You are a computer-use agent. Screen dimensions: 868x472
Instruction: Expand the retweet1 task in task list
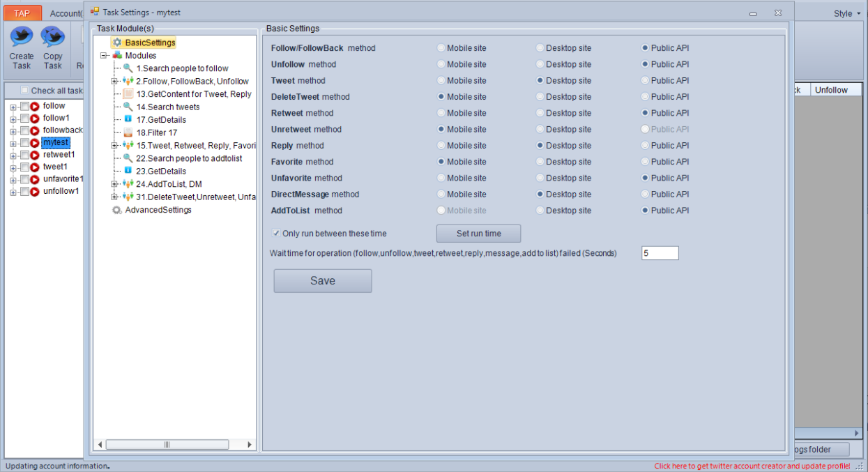click(x=13, y=155)
